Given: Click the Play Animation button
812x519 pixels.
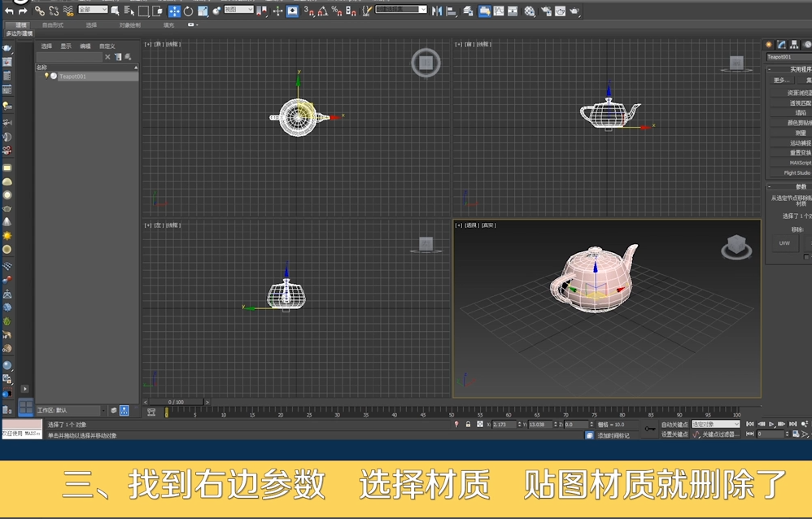Looking at the screenshot, I should tap(771, 424).
